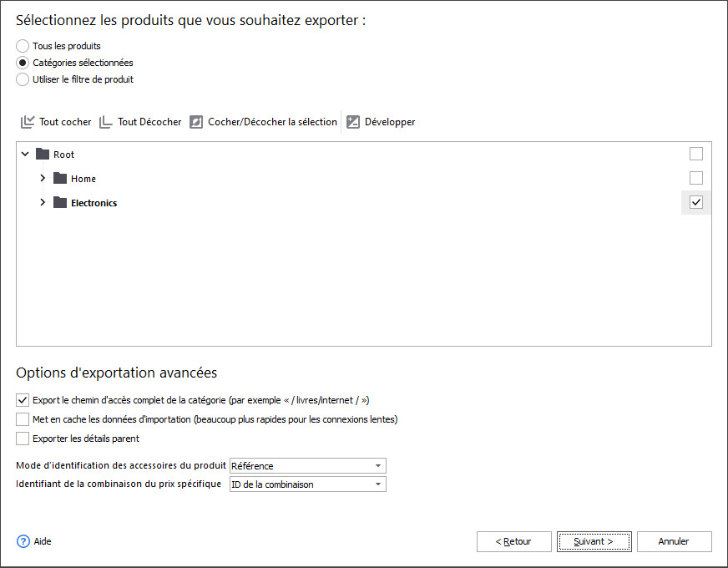This screenshot has width=728, height=568.
Task: Check the Root category checkbox
Action: pos(696,154)
